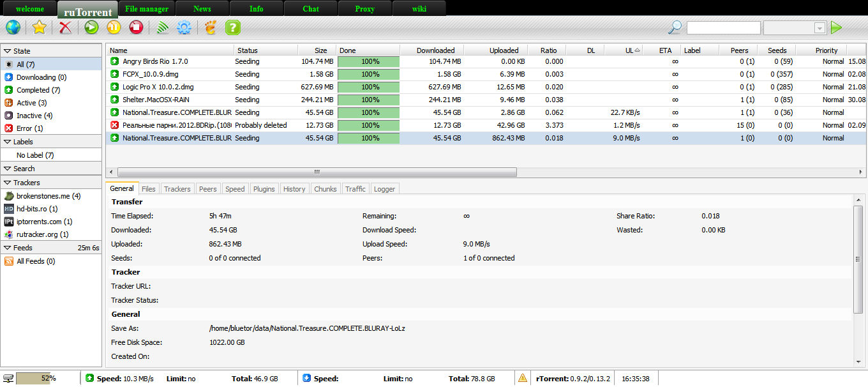Sort torrents by the Name column header

coord(170,50)
